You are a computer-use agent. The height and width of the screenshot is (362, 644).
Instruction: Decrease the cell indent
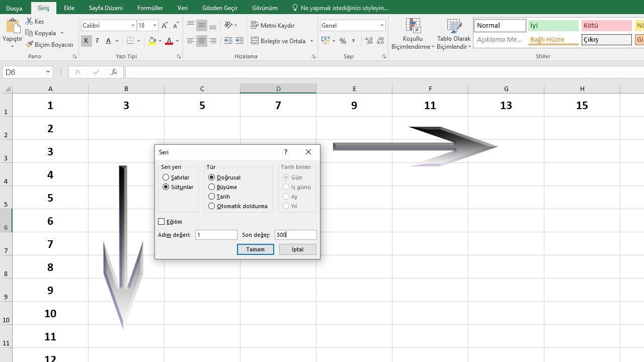point(228,41)
